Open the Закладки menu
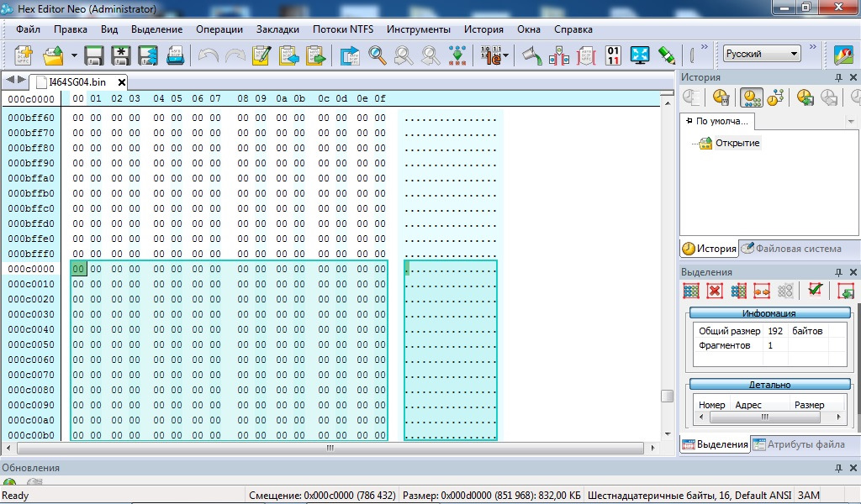Viewport: 861px width, 504px height. click(x=277, y=29)
